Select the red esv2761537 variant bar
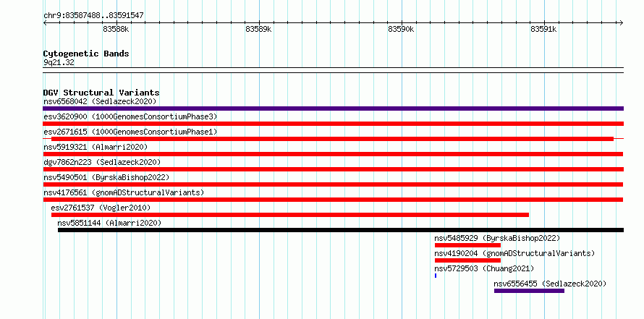644x319 pixels. (290, 215)
